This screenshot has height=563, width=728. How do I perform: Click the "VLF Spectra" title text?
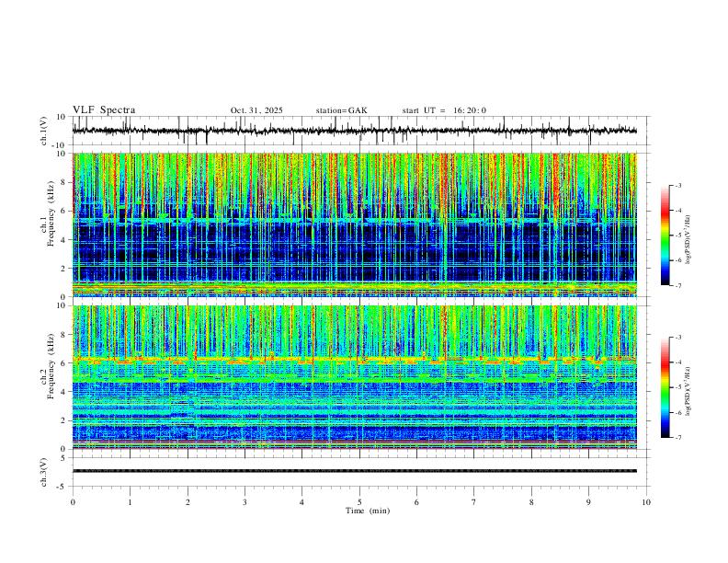pos(104,110)
